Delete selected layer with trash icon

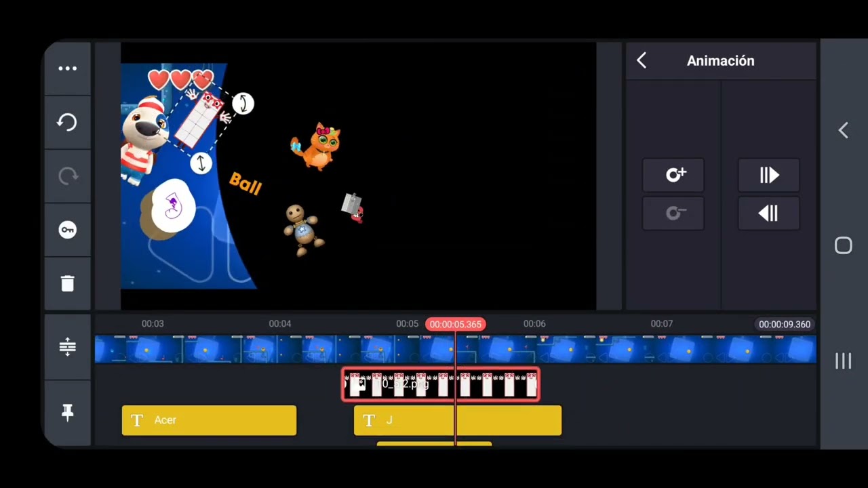click(x=67, y=283)
